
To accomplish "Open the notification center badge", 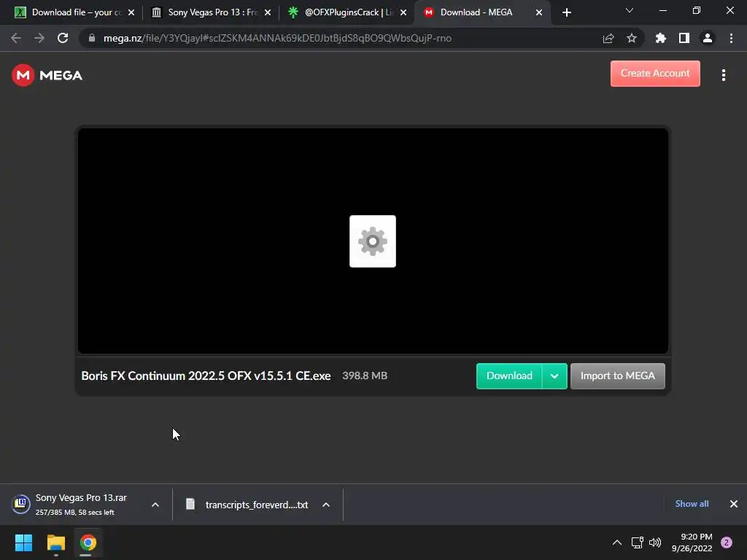I will coord(727,542).
